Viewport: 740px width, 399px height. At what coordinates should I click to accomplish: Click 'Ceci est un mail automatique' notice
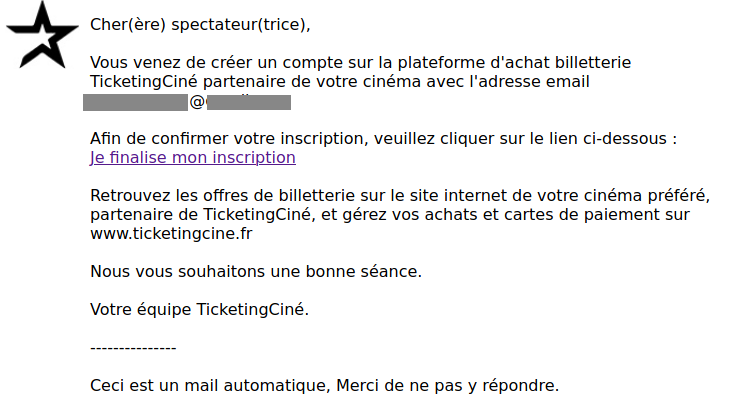pos(210,386)
